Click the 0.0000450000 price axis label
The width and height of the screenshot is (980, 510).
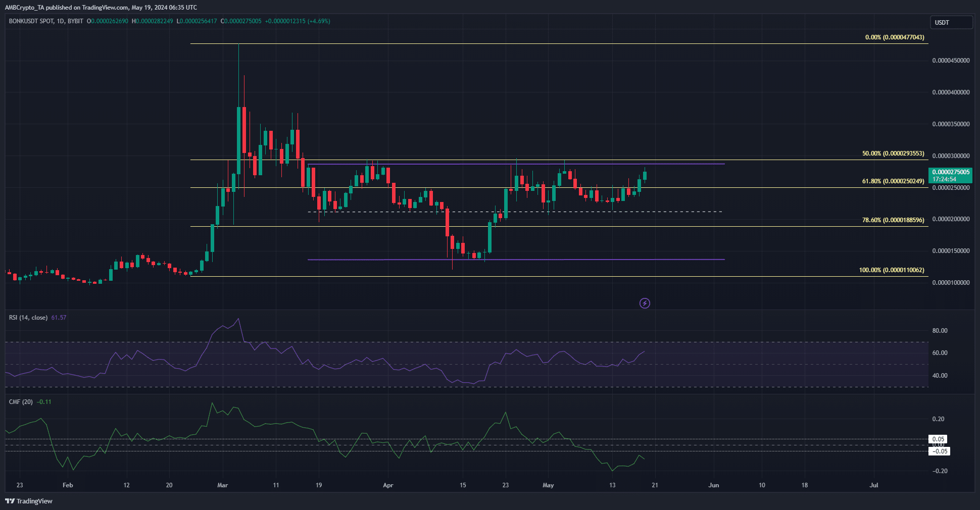(951, 61)
